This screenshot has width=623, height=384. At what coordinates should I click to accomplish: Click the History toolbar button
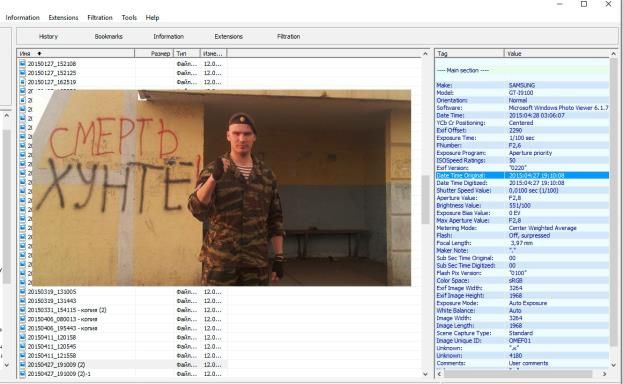tap(48, 37)
